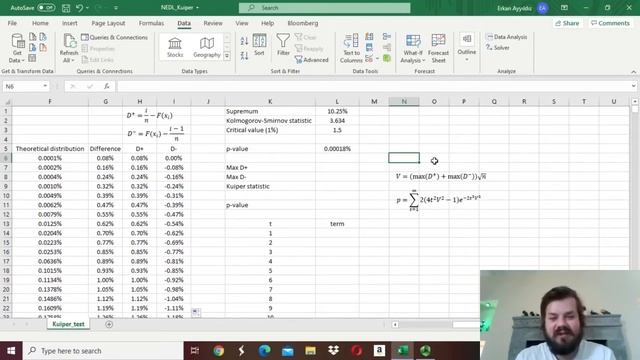Click in the formula bar
Viewport: 640px width, 360px height.
373,86
